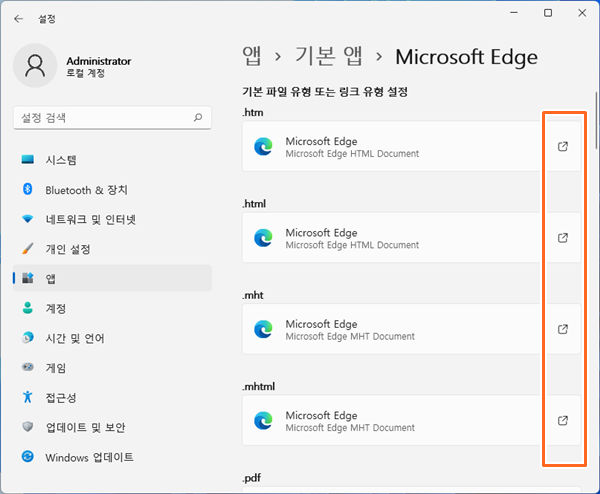Click open-external icon in .mhtml row
The width and height of the screenshot is (600, 494).
click(563, 421)
